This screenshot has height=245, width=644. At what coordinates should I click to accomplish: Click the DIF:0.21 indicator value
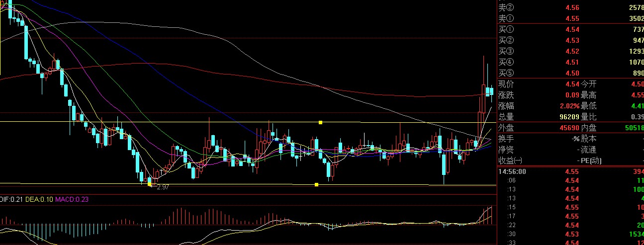coord(11,199)
